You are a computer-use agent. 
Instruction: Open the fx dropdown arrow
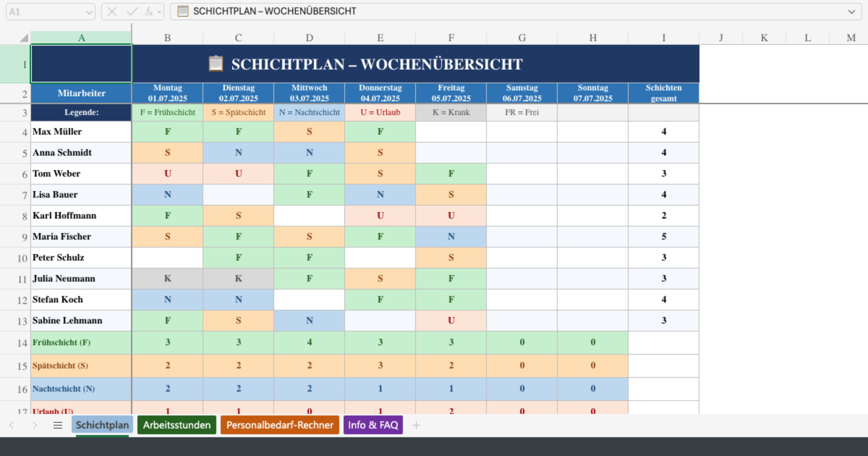pyautogui.click(x=158, y=11)
